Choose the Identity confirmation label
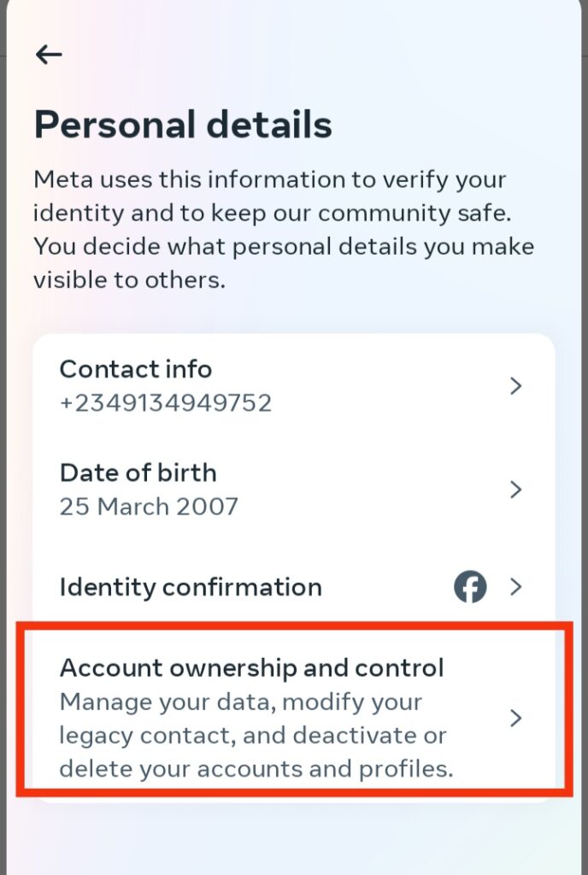This screenshot has width=588, height=875. pyautogui.click(x=191, y=587)
